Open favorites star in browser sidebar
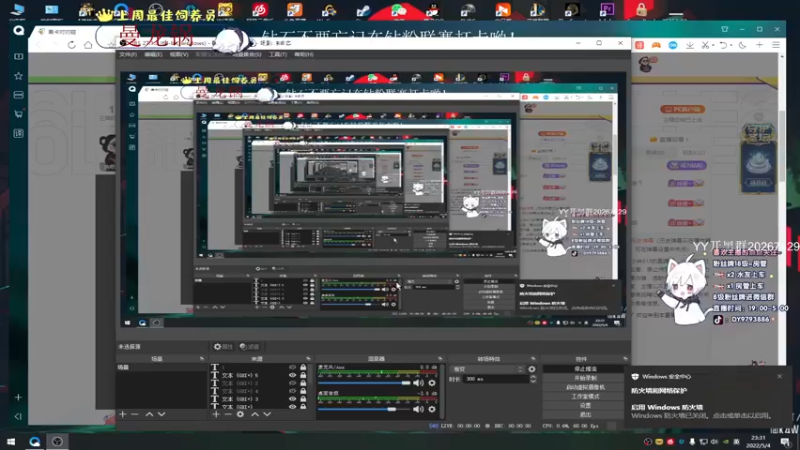The height and width of the screenshot is (450, 800). pyautogui.click(x=18, y=76)
